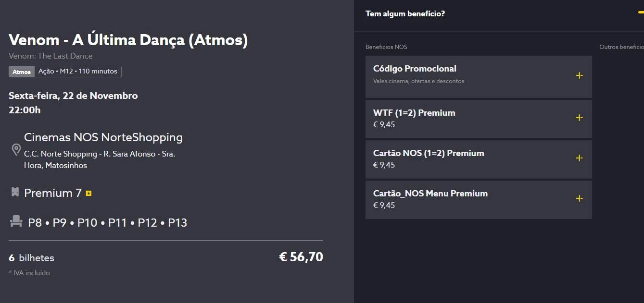Viewport: 644px width, 303px height.
Task: Click the Sexta-feira, 22 de Novembro date
Action: (73, 96)
